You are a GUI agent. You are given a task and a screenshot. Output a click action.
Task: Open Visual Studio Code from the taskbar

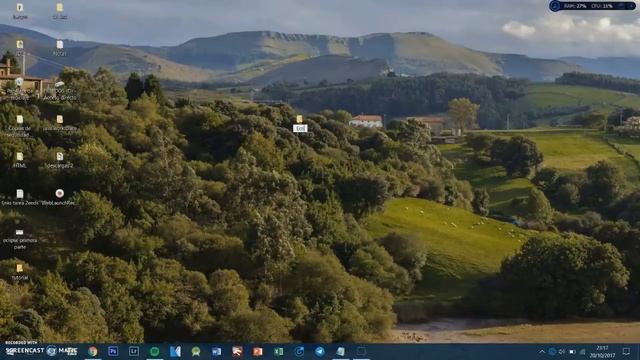click(x=175, y=351)
